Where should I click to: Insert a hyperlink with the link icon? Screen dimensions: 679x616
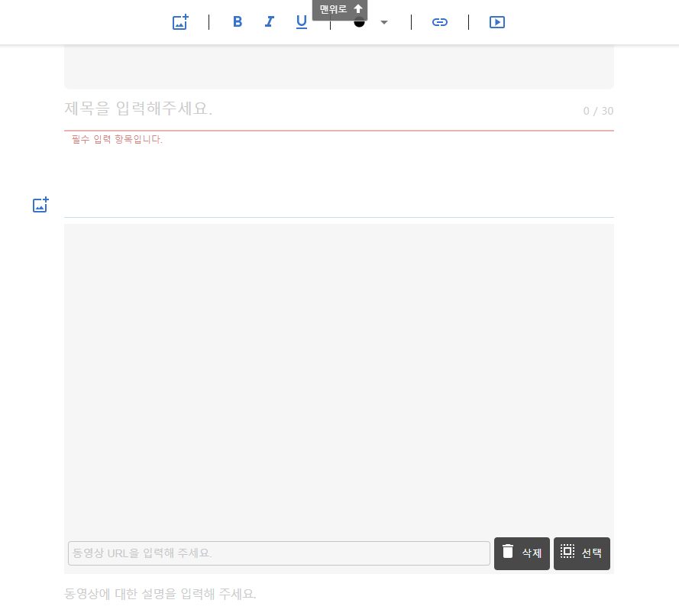(x=439, y=22)
